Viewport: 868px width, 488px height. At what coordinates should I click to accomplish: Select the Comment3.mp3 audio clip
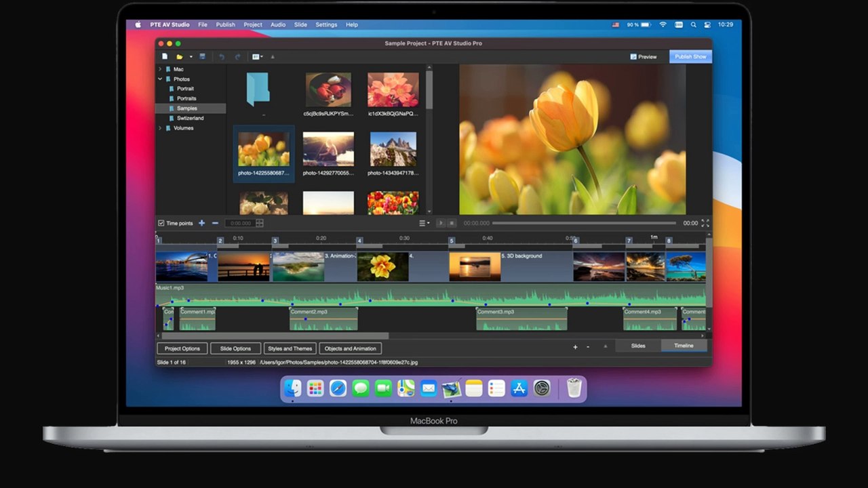[x=521, y=319]
